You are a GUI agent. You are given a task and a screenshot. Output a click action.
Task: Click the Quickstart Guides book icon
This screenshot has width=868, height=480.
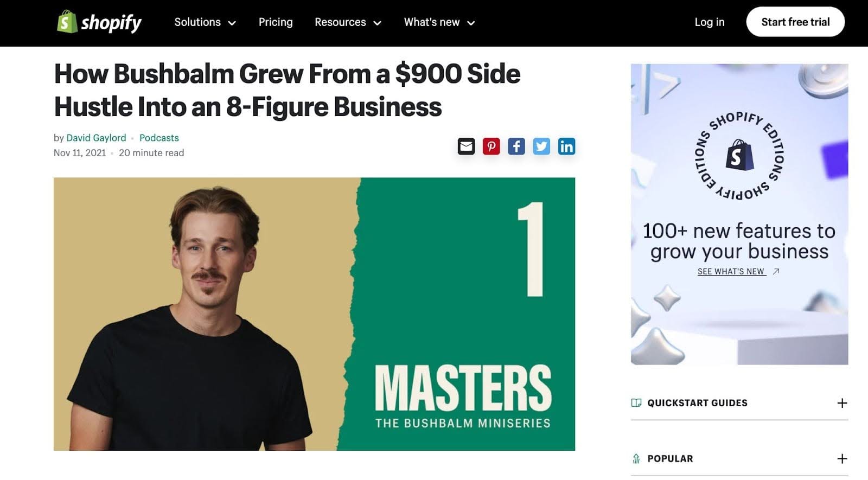[x=636, y=403]
